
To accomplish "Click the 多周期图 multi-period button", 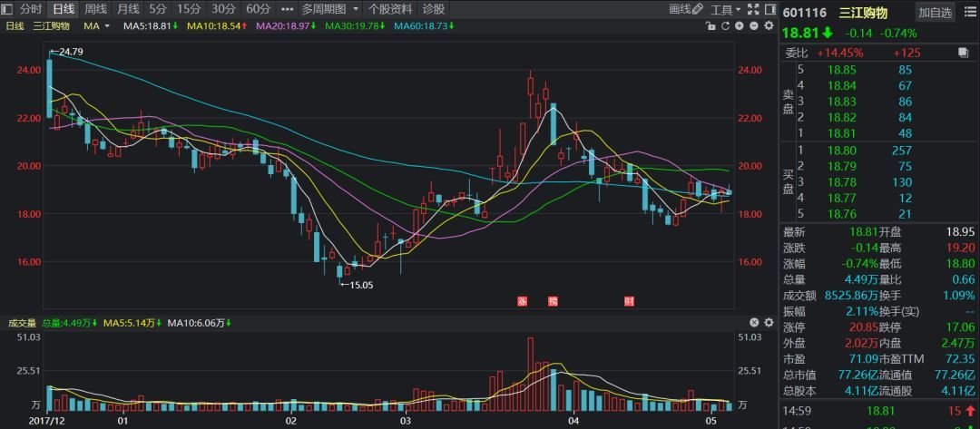I will tap(323, 9).
